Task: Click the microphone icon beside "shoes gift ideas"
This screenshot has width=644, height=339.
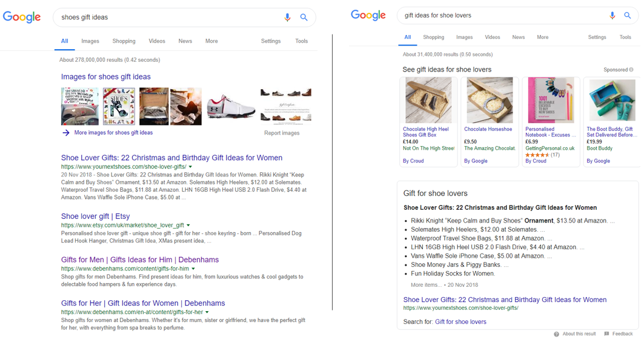Action: (x=287, y=18)
